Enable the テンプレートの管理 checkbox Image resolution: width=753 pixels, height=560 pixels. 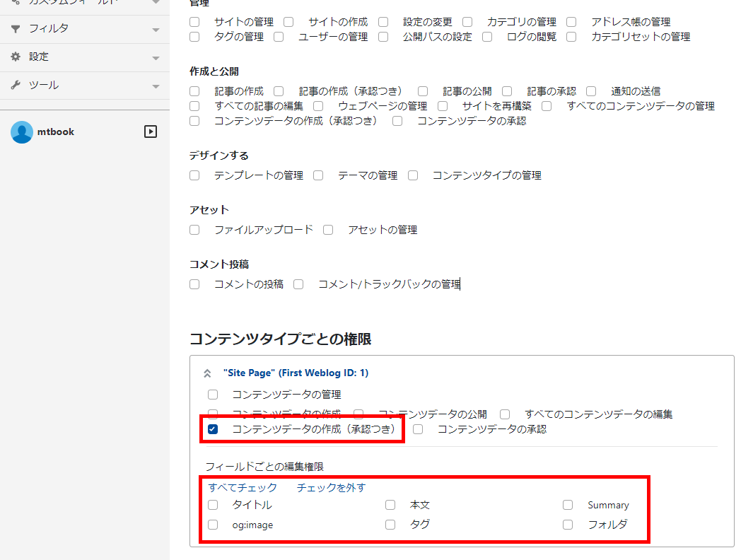(x=194, y=176)
